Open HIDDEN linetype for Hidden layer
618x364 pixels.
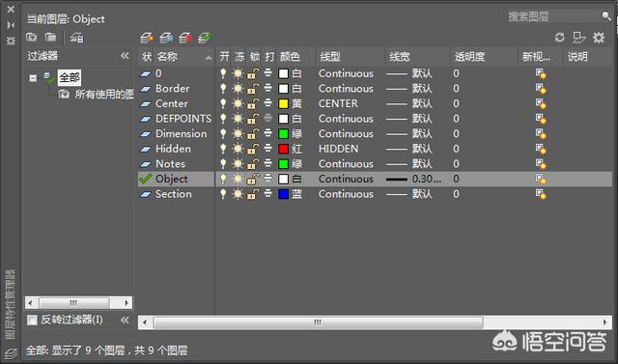339,149
